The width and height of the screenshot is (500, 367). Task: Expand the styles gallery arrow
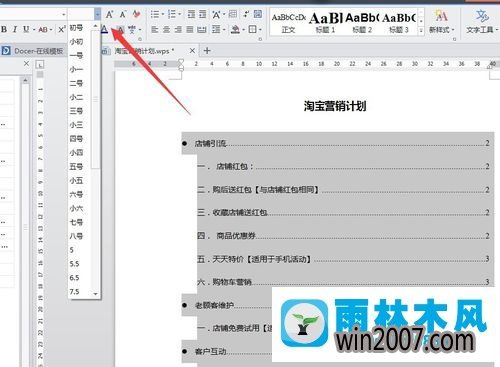click(x=421, y=30)
